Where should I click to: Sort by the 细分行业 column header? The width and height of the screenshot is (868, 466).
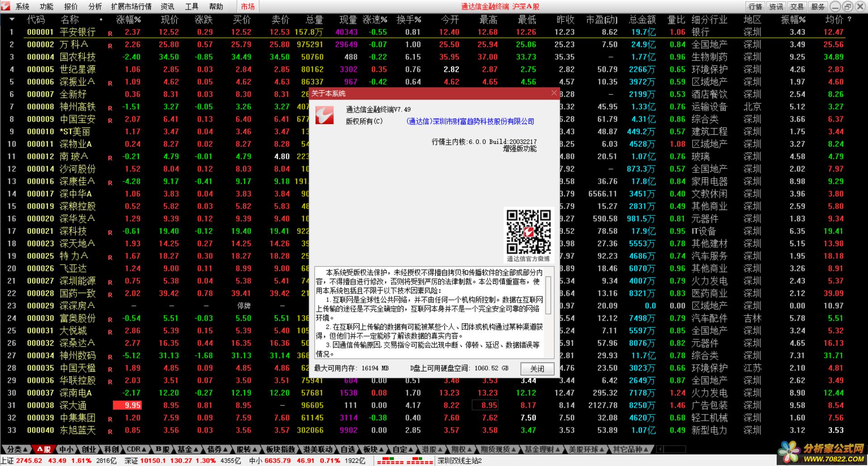point(709,19)
